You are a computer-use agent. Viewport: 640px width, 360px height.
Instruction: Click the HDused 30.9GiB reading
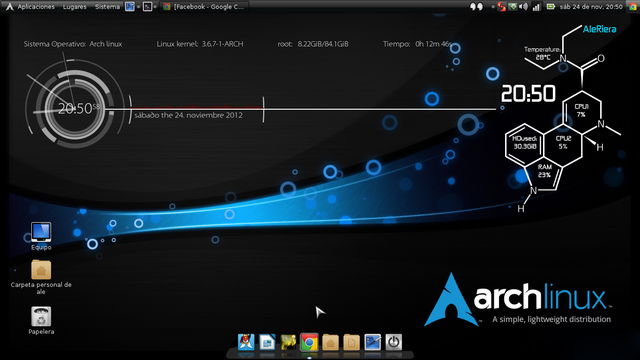[x=525, y=142]
